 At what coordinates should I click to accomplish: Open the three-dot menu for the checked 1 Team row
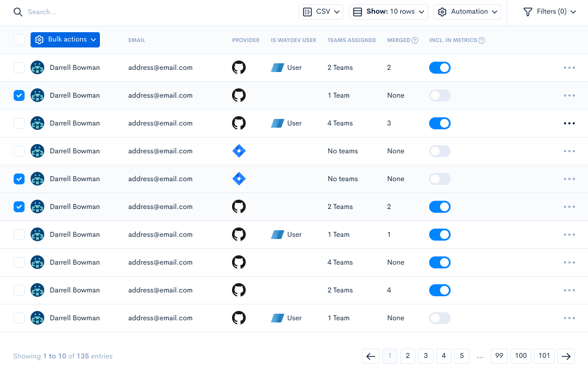(569, 95)
